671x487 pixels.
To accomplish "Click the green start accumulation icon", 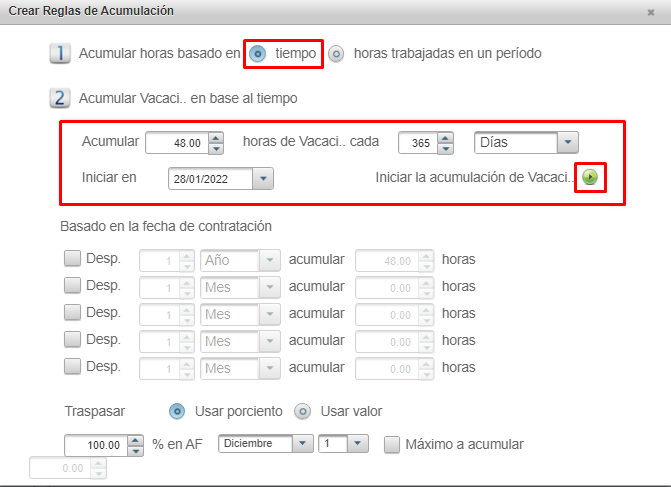I will click(x=590, y=177).
